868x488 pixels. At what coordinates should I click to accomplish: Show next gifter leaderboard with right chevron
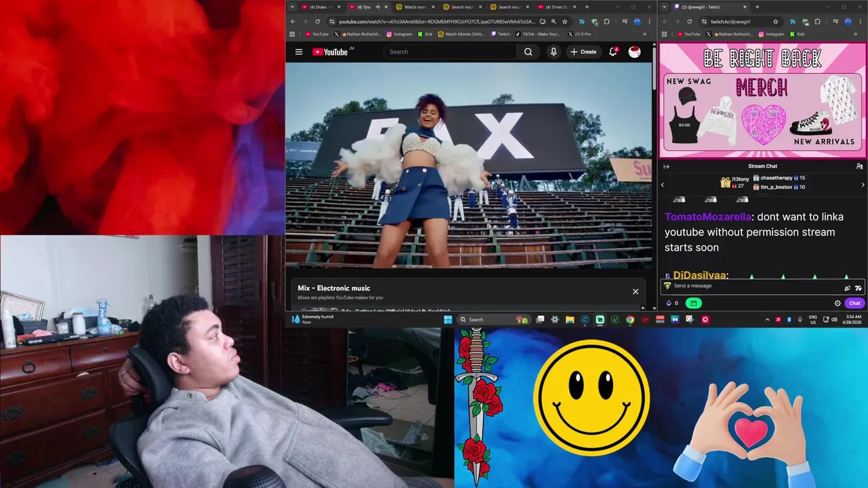tap(863, 184)
